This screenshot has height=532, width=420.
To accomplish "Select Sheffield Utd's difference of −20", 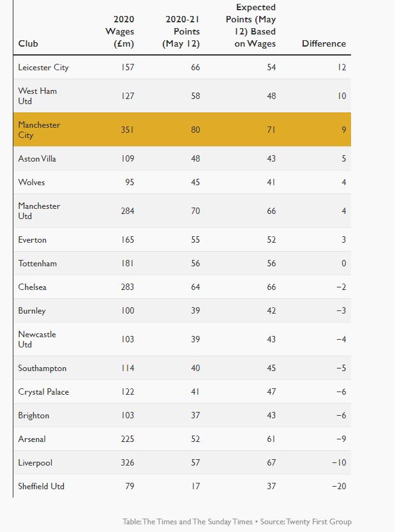I will (339, 486).
